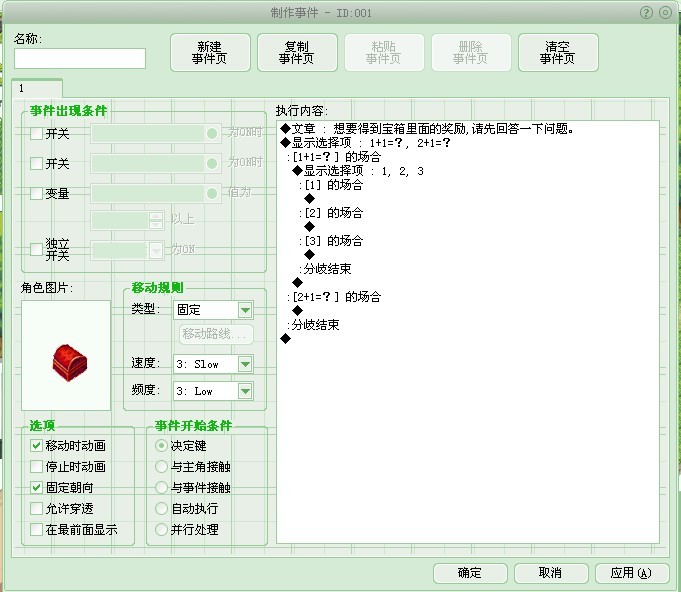Switch to event page tab 1
Image resolution: width=681 pixels, height=592 pixels.
coord(37,88)
